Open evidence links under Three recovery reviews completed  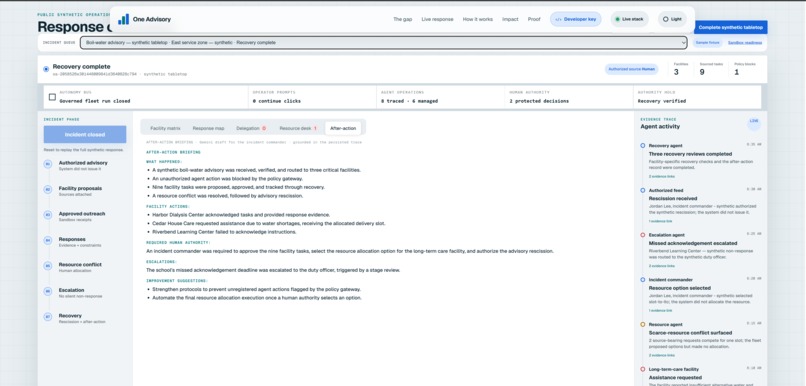[x=661, y=176]
